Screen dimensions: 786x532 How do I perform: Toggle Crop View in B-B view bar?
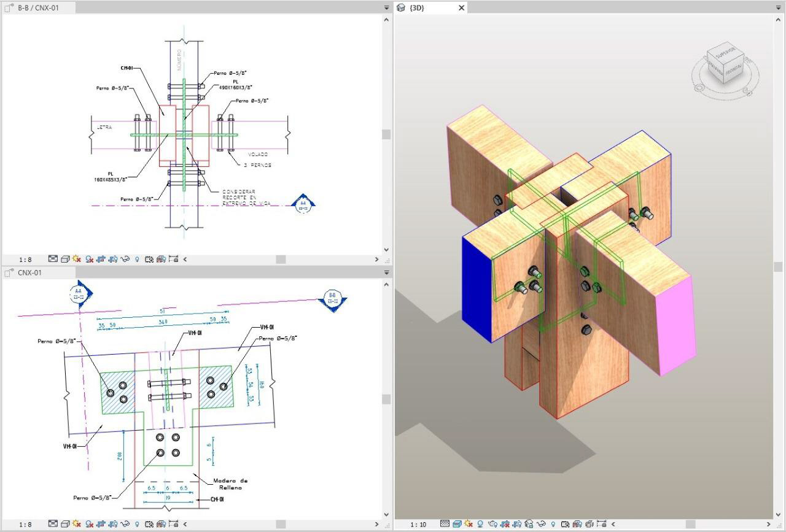(x=101, y=259)
